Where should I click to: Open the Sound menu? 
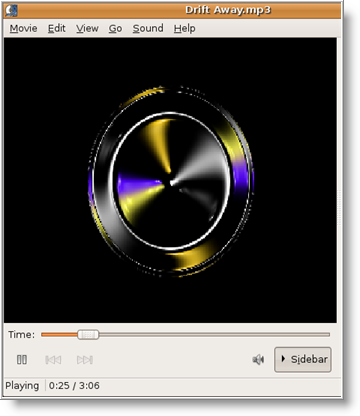pos(148,29)
